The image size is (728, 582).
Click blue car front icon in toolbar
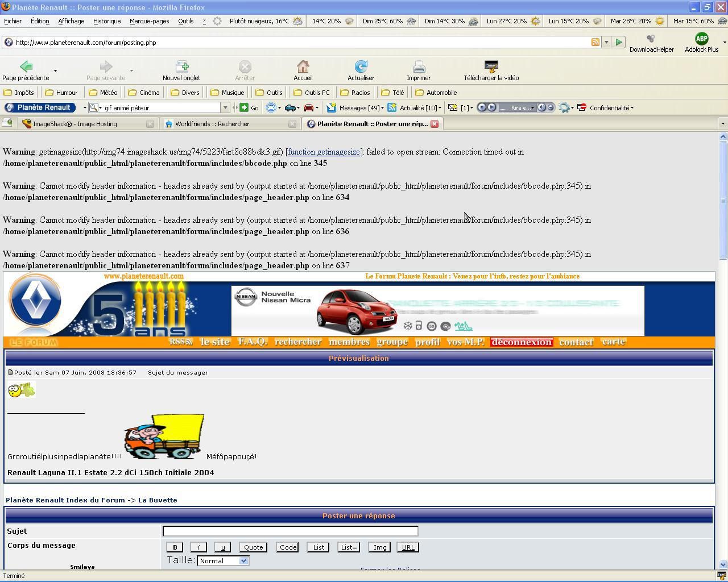pos(271,107)
